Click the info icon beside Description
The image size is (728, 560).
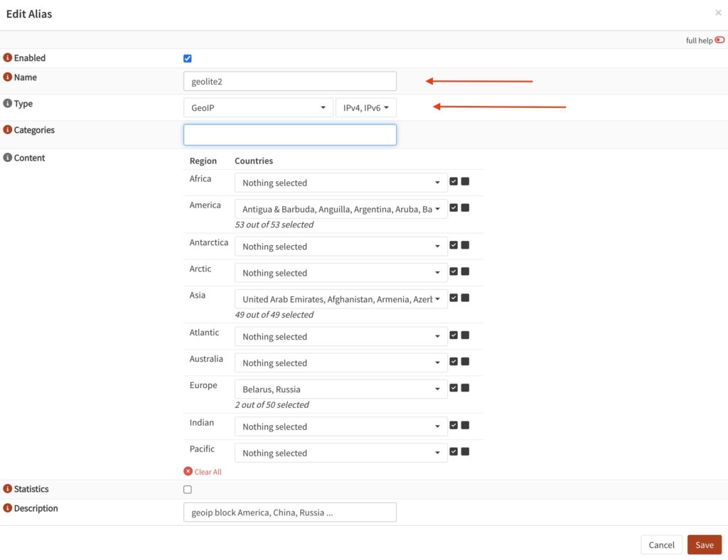click(7, 508)
